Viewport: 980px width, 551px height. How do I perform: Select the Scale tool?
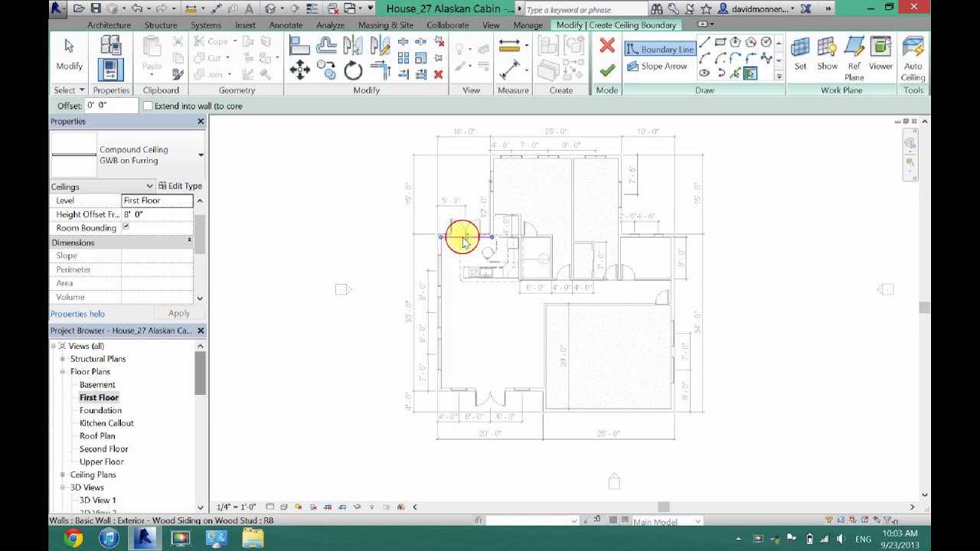(x=421, y=58)
